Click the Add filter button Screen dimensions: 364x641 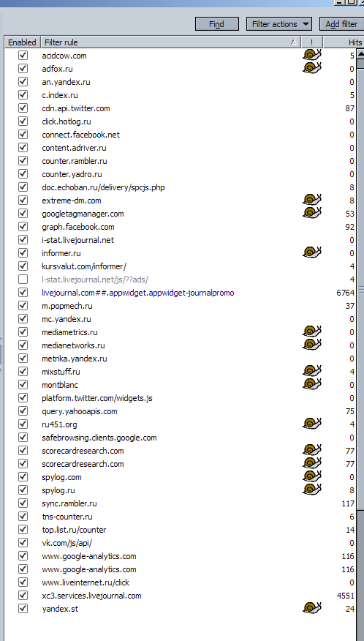tap(341, 24)
